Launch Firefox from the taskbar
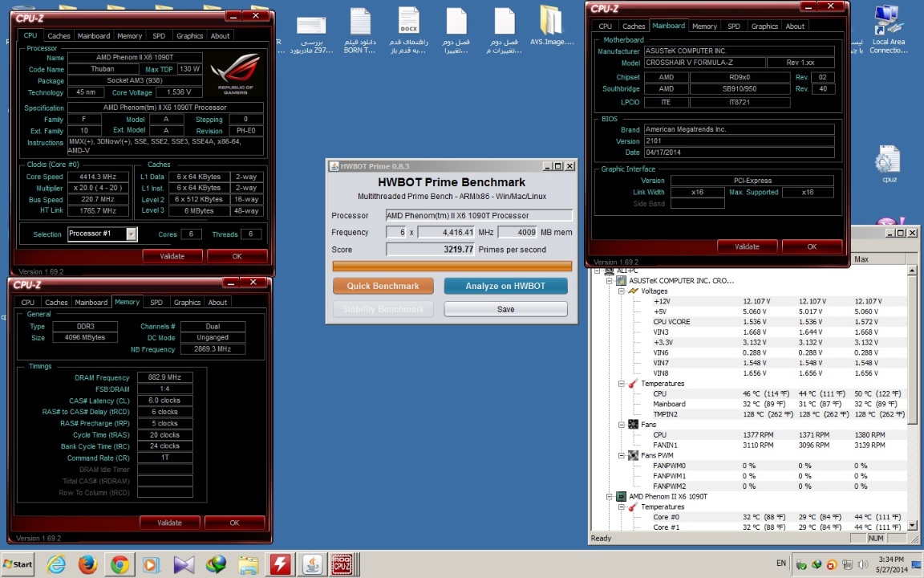The width and height of the screenshot is (924, 578). click(x=87, y=564)
